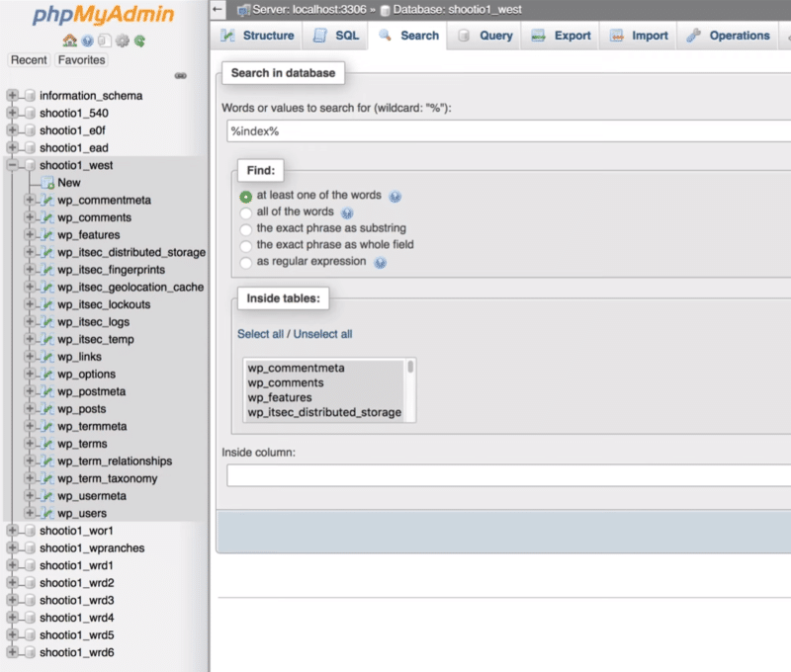Click the New table icon under shootio1_west
This screenshot has height=672, width=791.
[x=47, y=183]
